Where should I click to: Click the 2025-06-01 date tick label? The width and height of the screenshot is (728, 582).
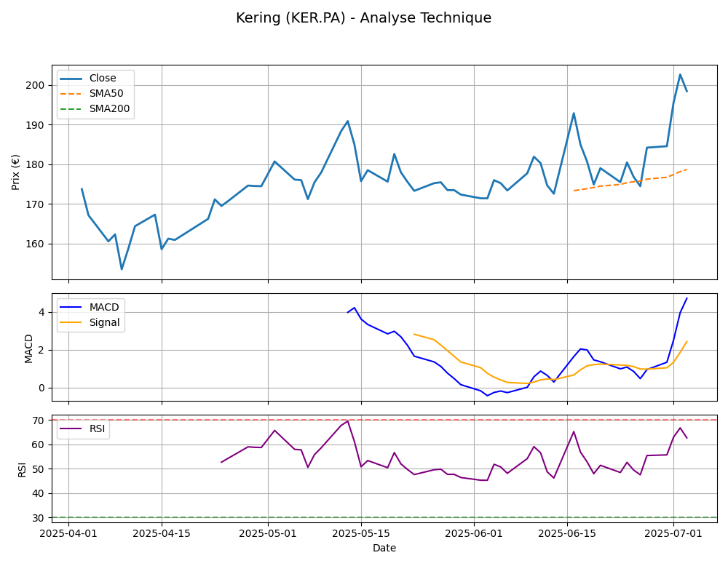[474, 533]
